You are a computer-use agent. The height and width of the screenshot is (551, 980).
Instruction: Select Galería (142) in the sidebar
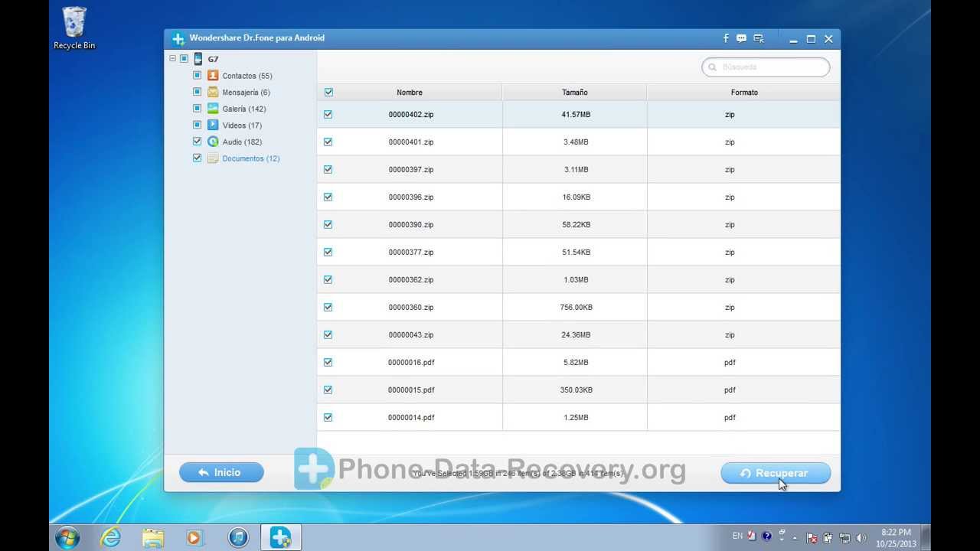click(244, 109)
